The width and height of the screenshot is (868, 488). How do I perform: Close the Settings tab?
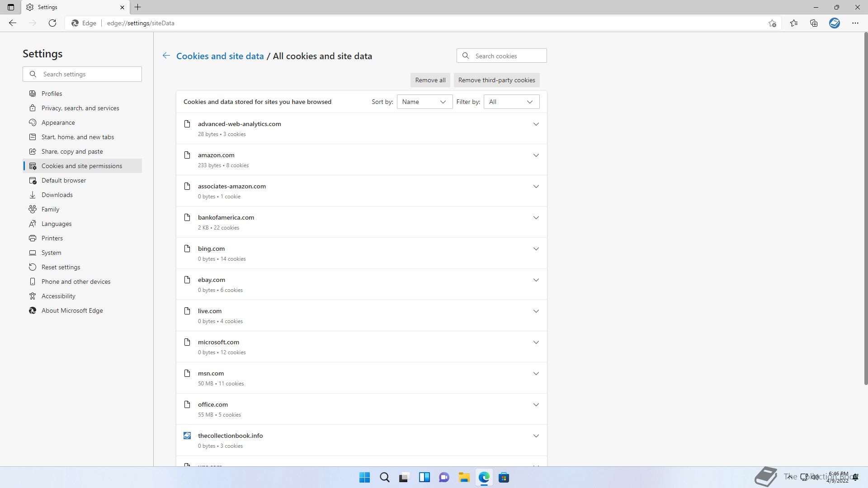(122, 7)
